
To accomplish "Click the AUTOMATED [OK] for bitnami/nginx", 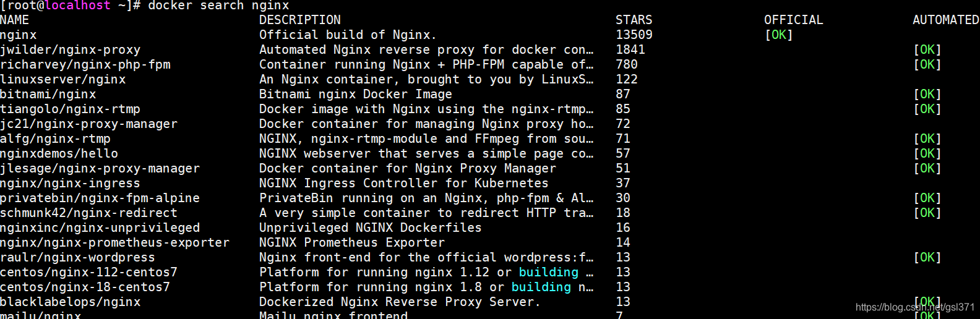I will coord(927,94).
